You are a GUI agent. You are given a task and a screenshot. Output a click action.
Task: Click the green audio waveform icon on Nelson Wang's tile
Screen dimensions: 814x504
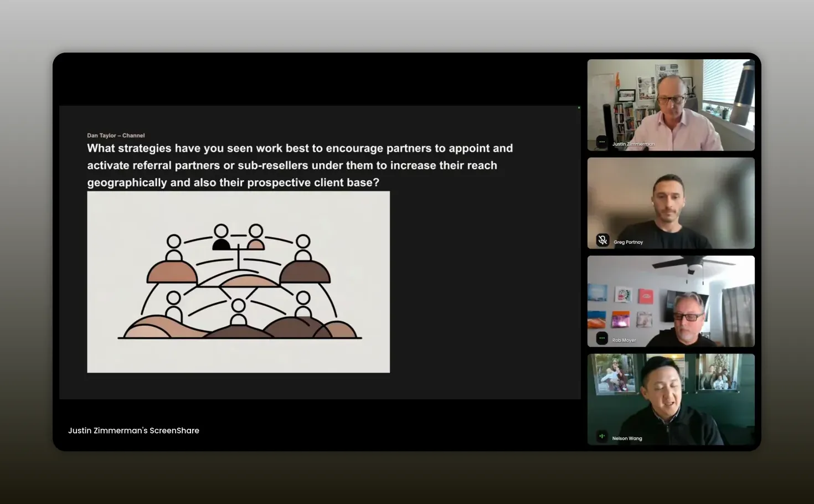tap(602, 436)
